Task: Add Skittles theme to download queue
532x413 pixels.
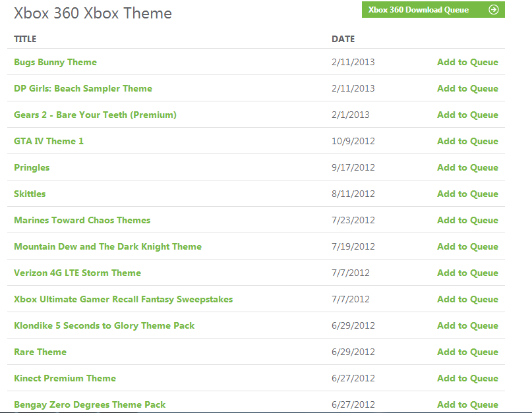Action: 467,194
